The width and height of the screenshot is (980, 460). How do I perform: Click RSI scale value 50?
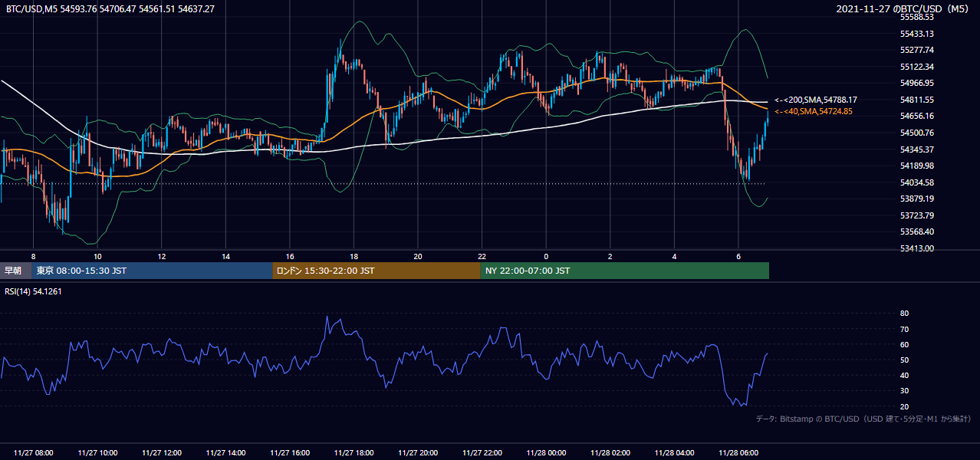click(x=904, y=360)
